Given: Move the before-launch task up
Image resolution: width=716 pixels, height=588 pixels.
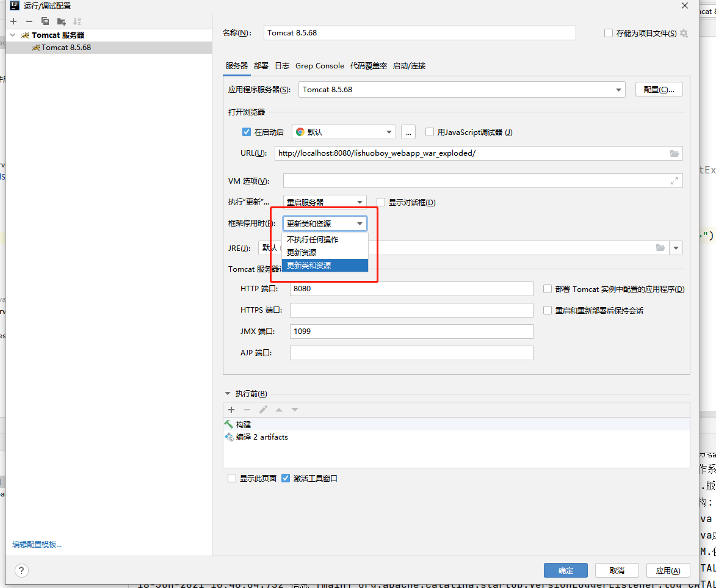Looking at the screenshot, I should [x=279, y=409].
